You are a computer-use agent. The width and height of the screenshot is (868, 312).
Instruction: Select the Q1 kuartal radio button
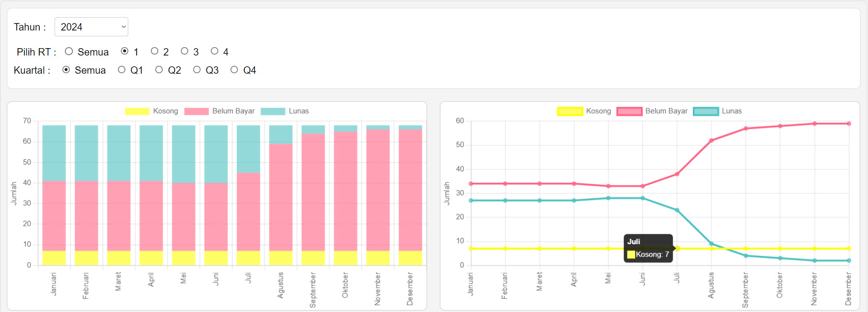[121, 70]
